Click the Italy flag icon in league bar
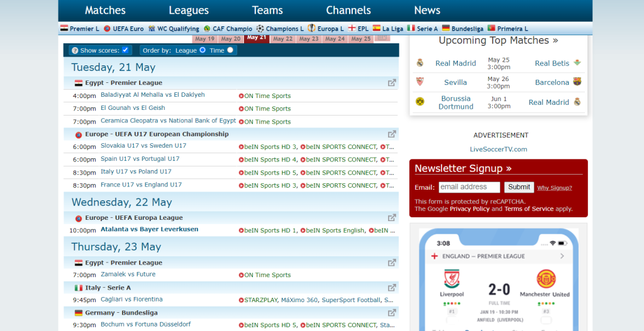This screenshot has height=331, width=644. pyautogui.click(x=411, y=28)
